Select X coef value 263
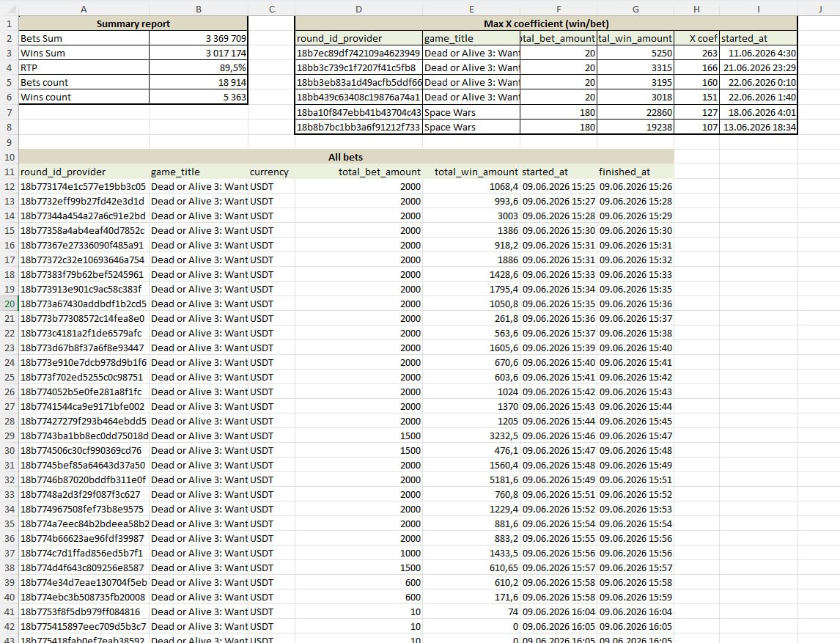This screenshot has width=840, height=643. pyautogui.click(x=696, y=53)
